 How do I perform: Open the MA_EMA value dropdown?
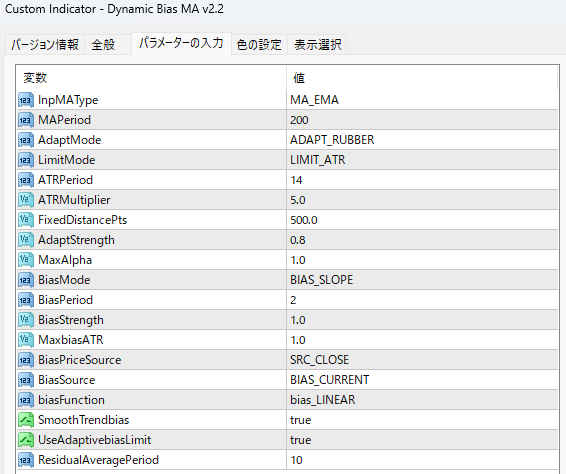[422, 100]
